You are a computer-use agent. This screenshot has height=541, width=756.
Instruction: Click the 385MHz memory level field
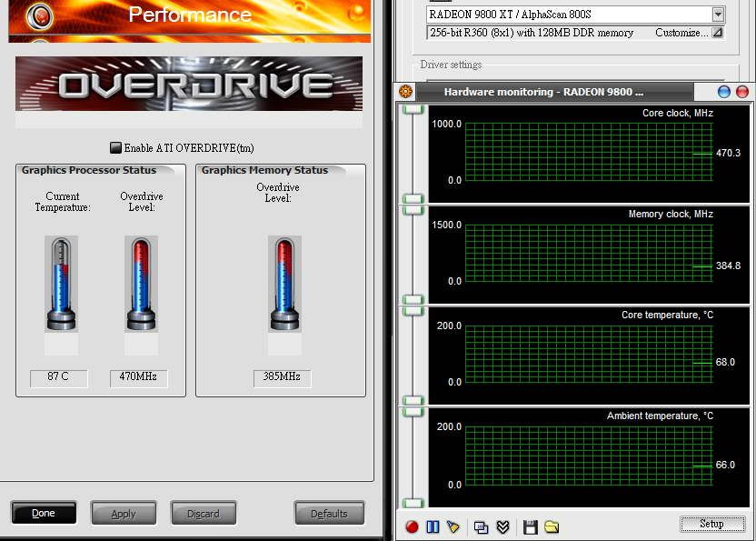pyautogui.click(x=283, y=378)
